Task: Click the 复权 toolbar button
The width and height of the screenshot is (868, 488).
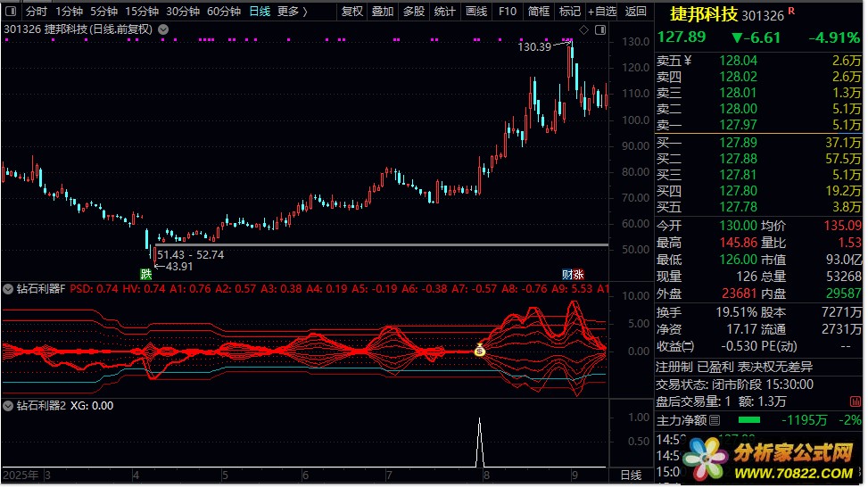Action: (352, 12)
